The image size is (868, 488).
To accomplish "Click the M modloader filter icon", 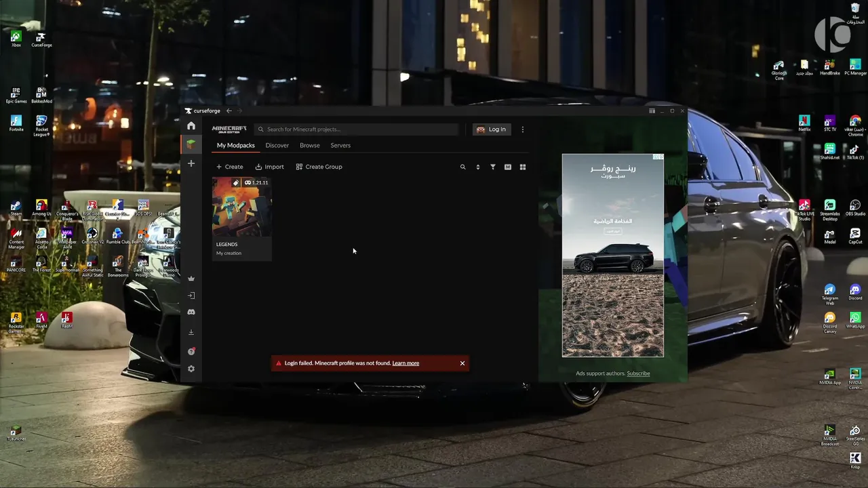I will (508, 167).
